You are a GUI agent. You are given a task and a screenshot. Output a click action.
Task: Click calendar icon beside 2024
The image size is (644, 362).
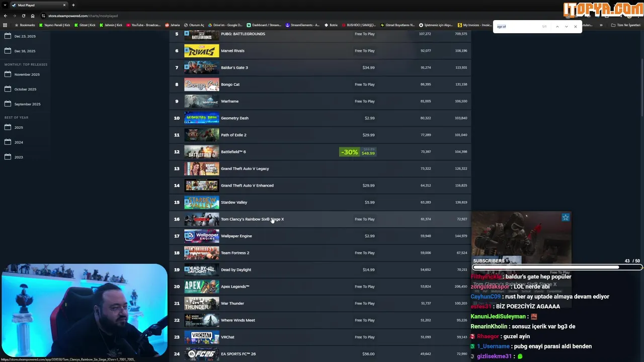click(8, 142)
